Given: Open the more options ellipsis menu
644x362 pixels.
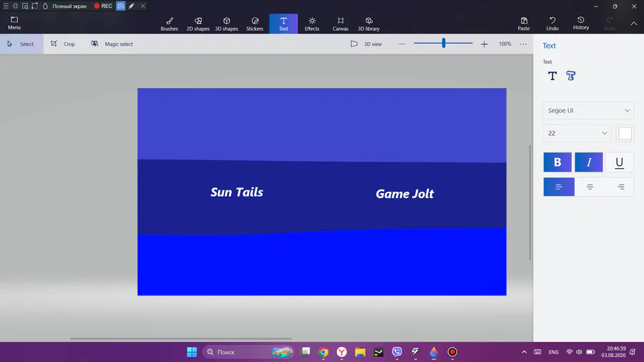Looking at the screenshot, I should [x=523, y=44].
